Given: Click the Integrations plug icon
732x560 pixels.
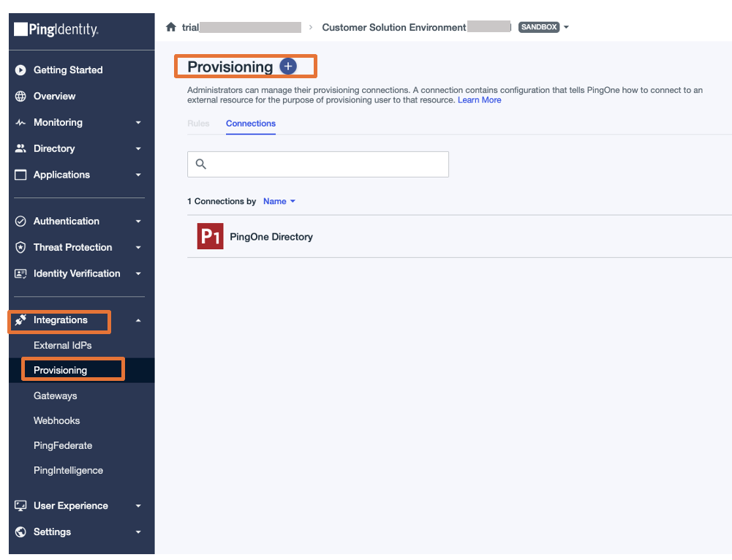Looking at the screenshot, I should pos(20,320).
